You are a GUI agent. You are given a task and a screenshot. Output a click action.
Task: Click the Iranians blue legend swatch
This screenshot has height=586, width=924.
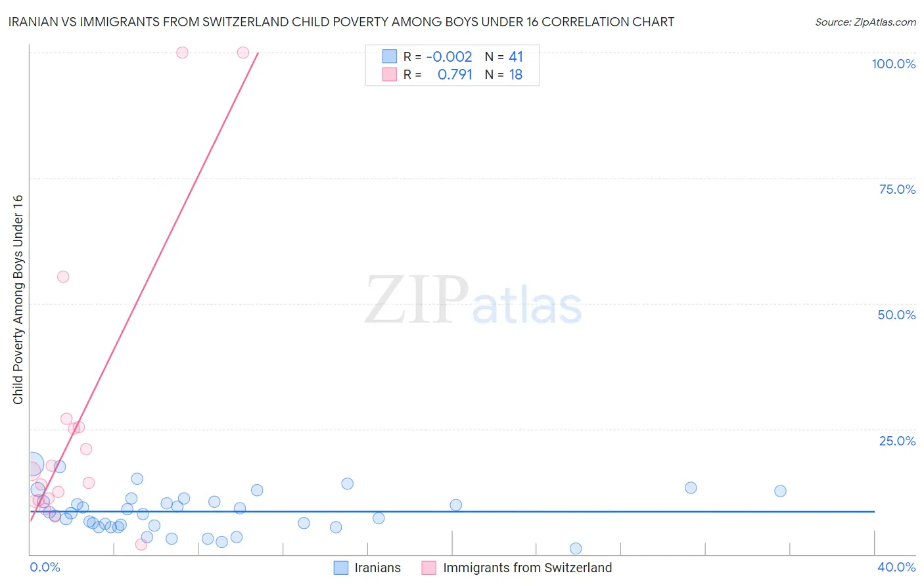click(340, 568)
